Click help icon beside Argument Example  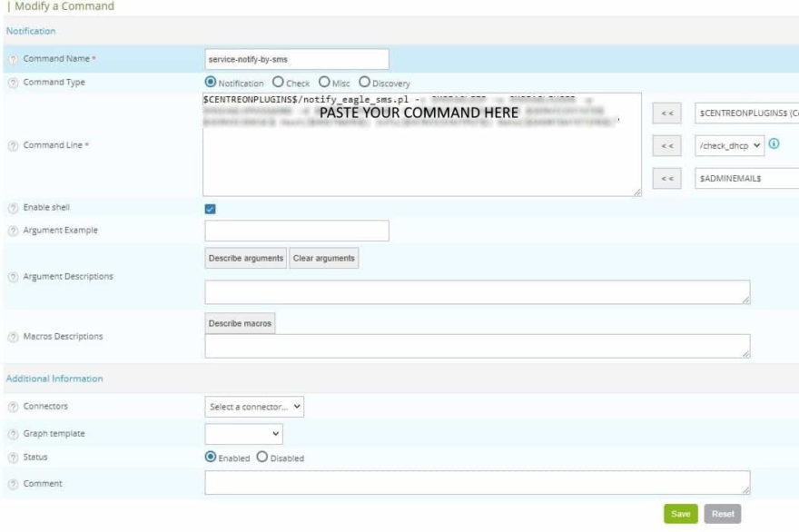[14, 231]
